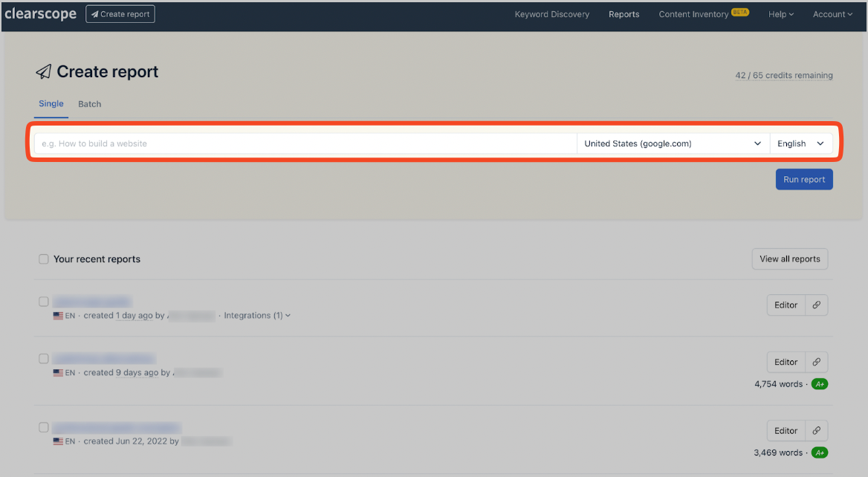The image size is (868, 477).
Task: Click the 42 / 65 credits remaining text
Action: [x=784, y=75]
